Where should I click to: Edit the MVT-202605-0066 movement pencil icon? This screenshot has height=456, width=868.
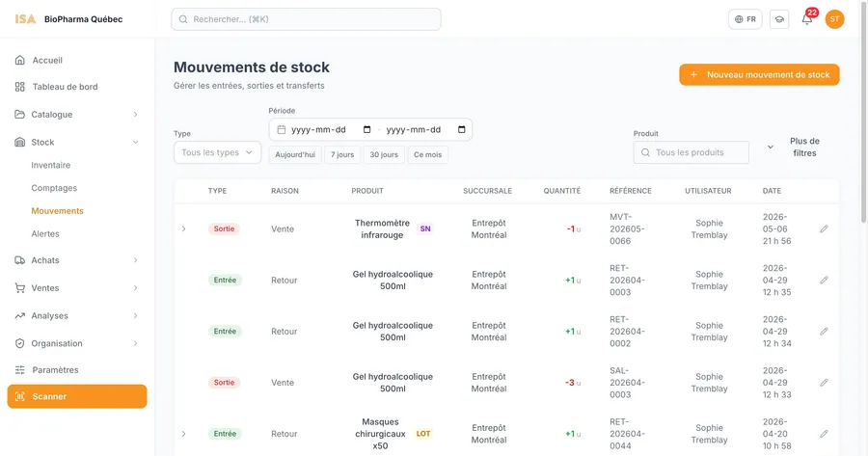pyautogui.click(x=824, y=228)
